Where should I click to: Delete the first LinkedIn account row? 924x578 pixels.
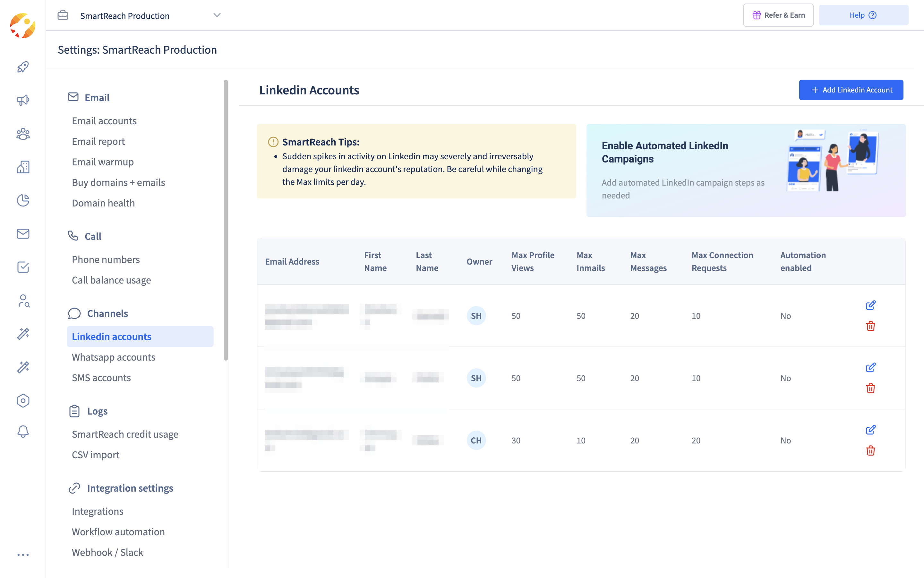[x=870, y=326]
